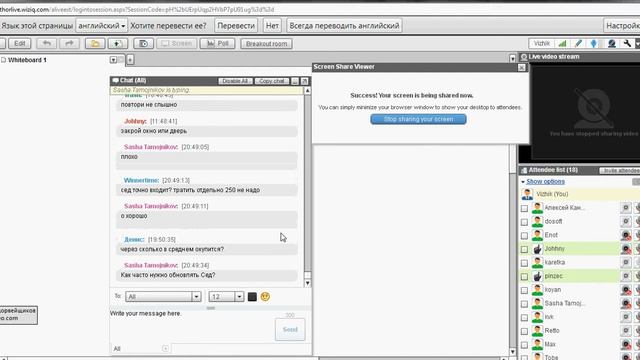Click webcam control for Max

click(x=625, y=344)
